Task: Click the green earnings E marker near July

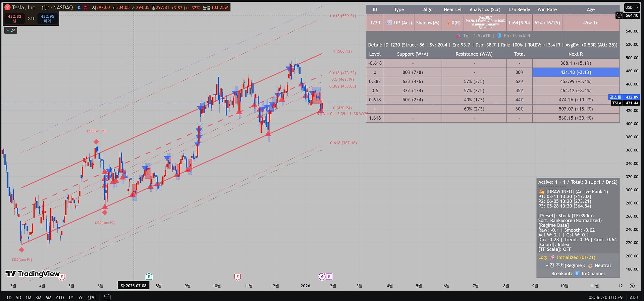Action: 149,277
